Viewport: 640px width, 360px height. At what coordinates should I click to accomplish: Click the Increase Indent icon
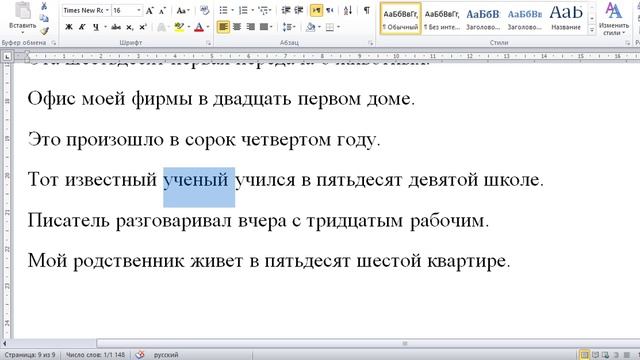(299, 11)
